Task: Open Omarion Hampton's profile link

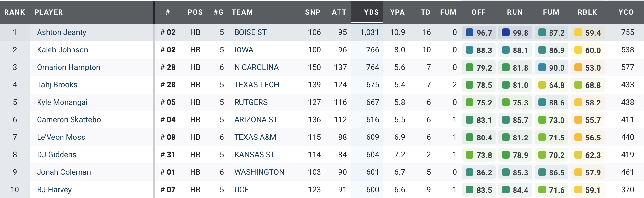Action: [69, 67]
